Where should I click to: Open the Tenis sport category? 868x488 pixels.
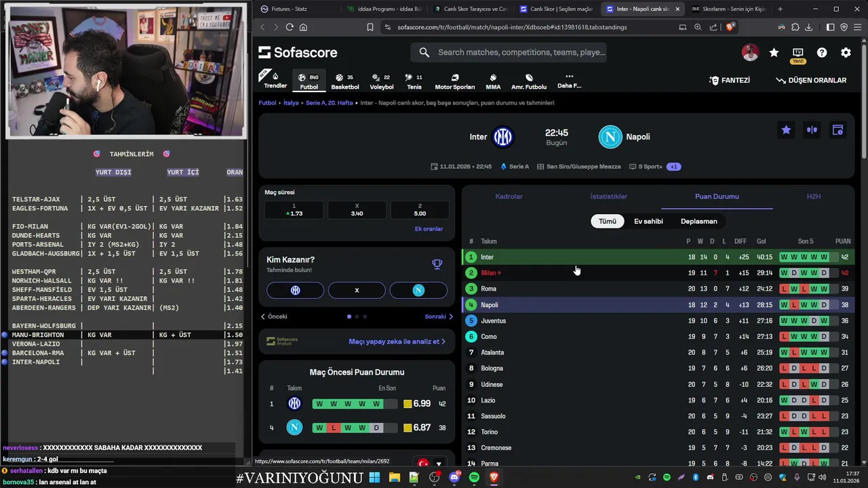(414, 81)
